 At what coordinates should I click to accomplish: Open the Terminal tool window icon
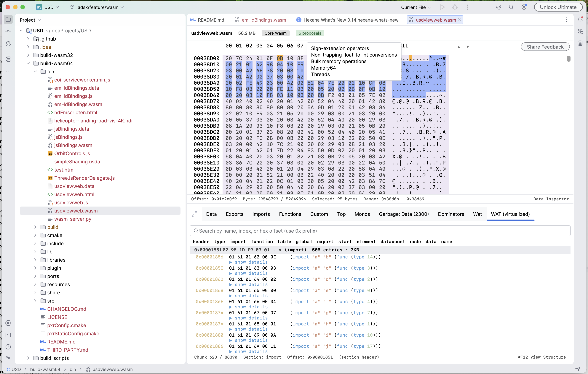[x=8, y=335]
